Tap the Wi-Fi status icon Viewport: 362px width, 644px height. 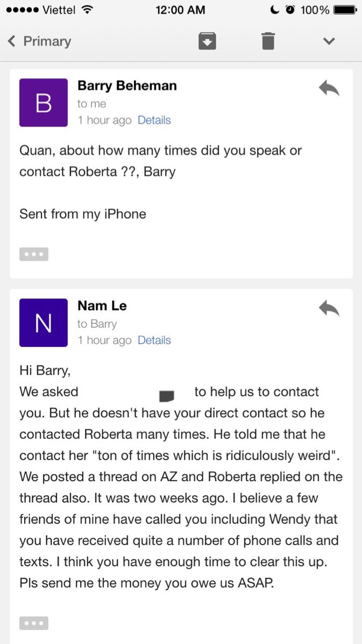(86, 10)
